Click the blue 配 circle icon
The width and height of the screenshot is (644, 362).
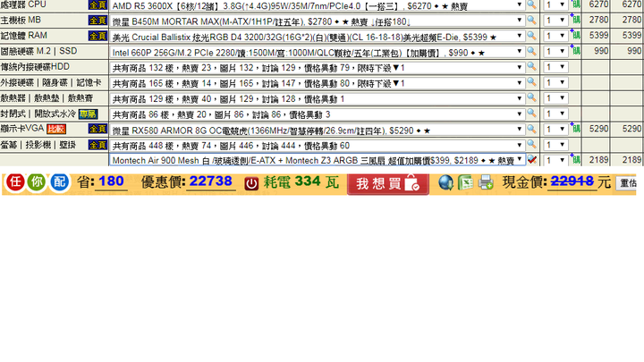pyautogui.click(x=59, y=181)
